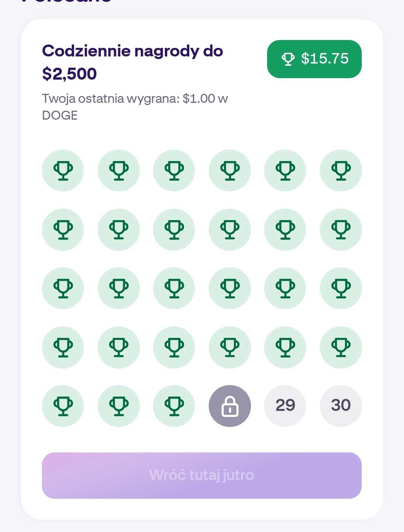Tap the first trophy in the second row
404x532 pixels.
pyautogui.click(x=63, y=230)
